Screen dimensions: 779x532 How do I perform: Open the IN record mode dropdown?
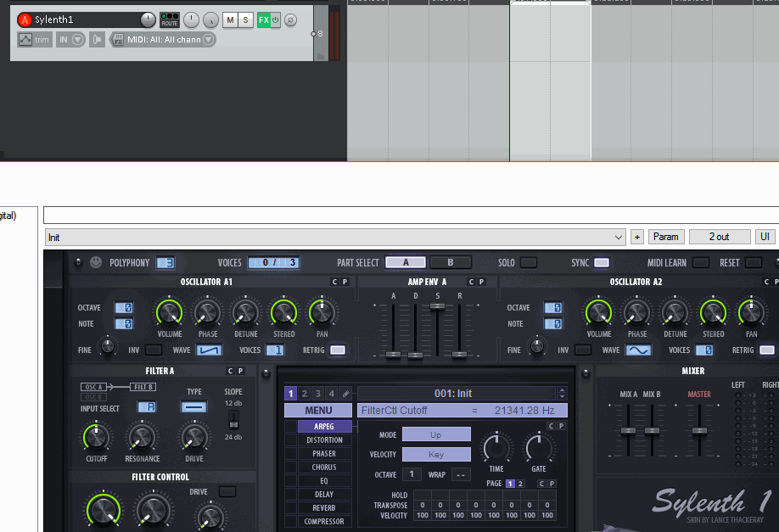[x=71, y=40]
